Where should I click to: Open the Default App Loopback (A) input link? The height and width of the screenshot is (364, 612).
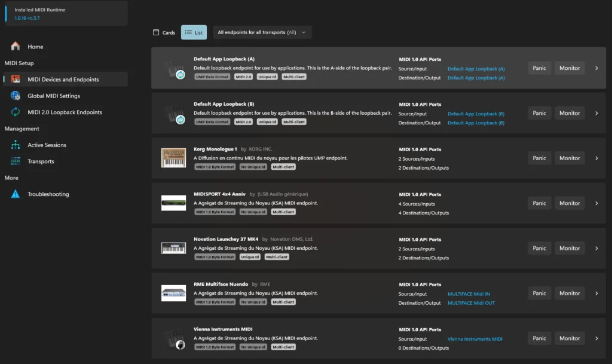click(x=476, y=69)
